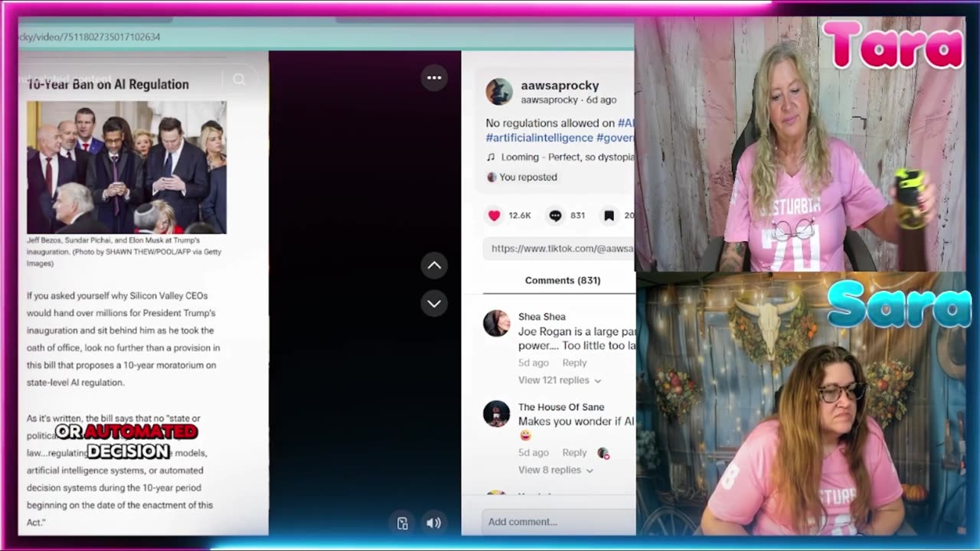Open Shea Shea's profile name
980x551 pixels.
point(541,317)
